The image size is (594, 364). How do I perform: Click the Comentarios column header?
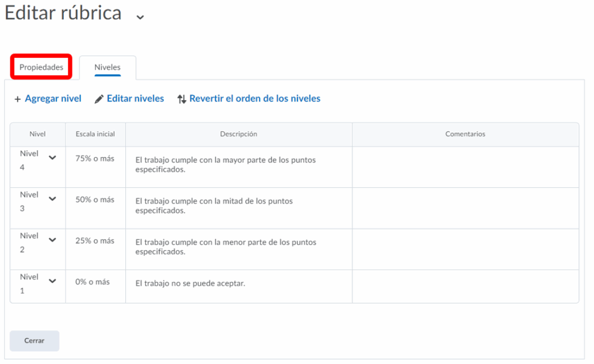tap(465, 134)
